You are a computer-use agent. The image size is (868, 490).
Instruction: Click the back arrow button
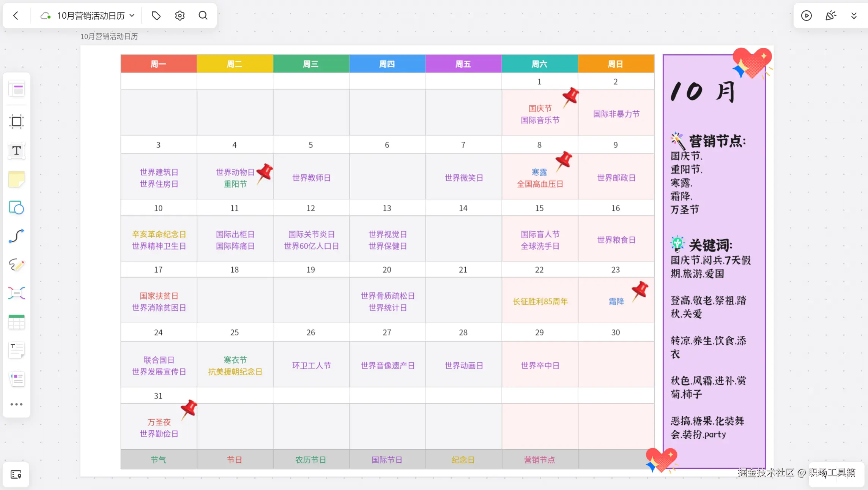point(16,16)
